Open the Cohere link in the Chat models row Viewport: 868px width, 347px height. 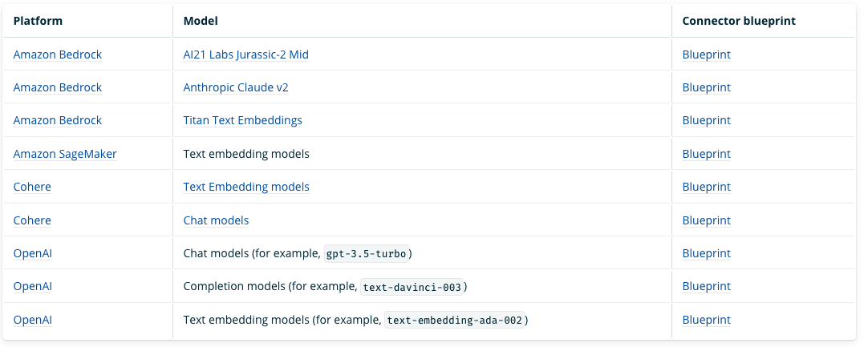tap(32, 220)
